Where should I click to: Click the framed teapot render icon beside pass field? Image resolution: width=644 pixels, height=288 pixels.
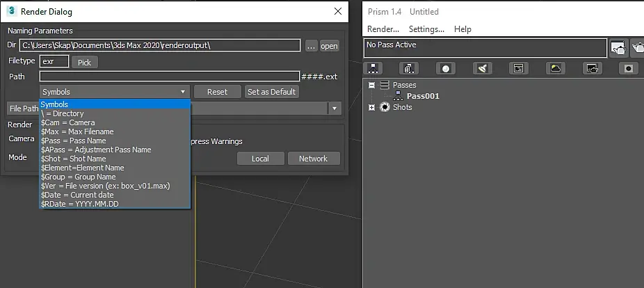click(618, 48)
